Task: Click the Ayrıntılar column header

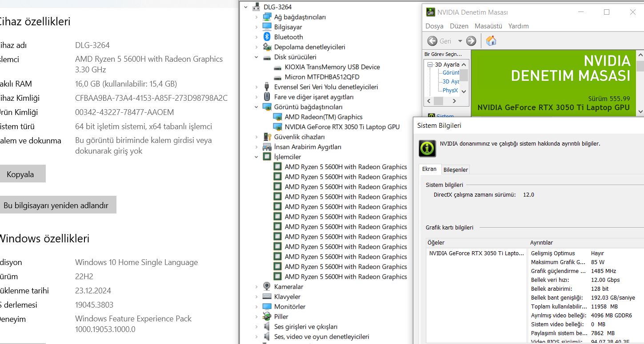Action: pos(586,243)
